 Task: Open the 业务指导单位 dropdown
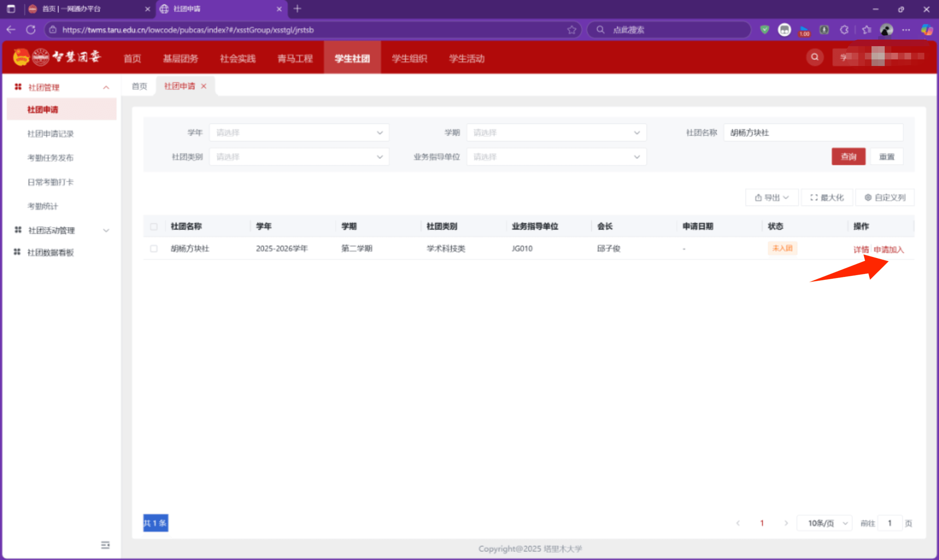556,157
